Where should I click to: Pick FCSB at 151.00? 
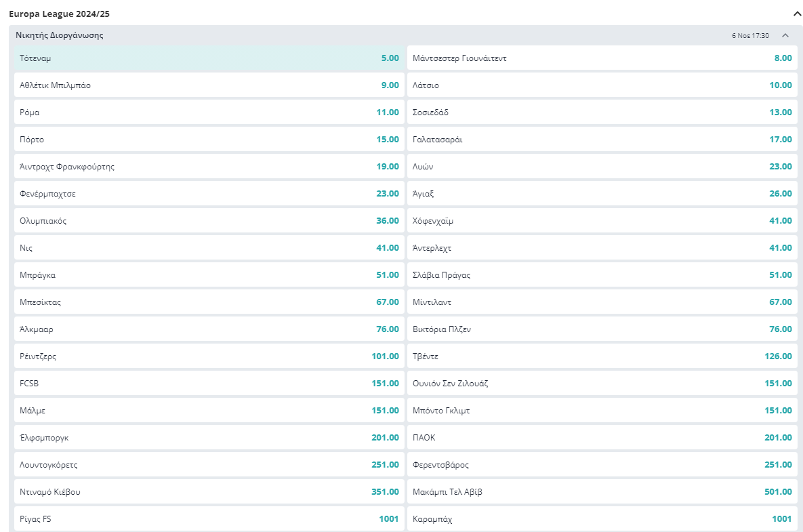209,384
